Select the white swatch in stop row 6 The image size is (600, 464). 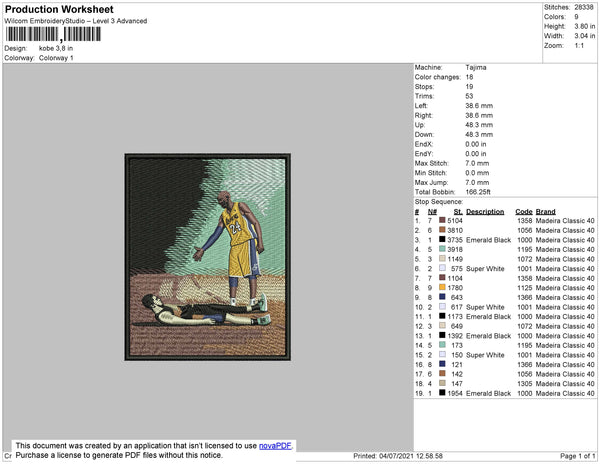[442, 268]
